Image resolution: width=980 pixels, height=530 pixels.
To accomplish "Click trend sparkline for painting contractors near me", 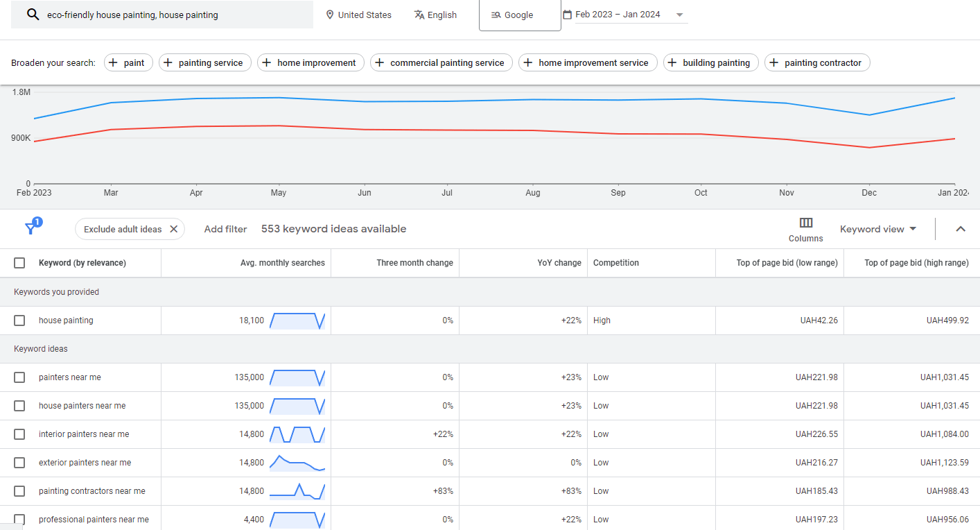I will tap(297, 491).
